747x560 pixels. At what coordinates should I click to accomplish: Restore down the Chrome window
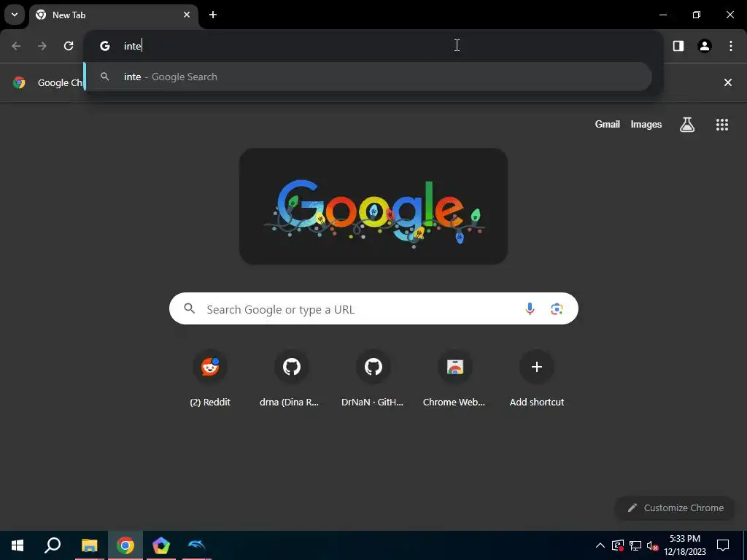697,15
